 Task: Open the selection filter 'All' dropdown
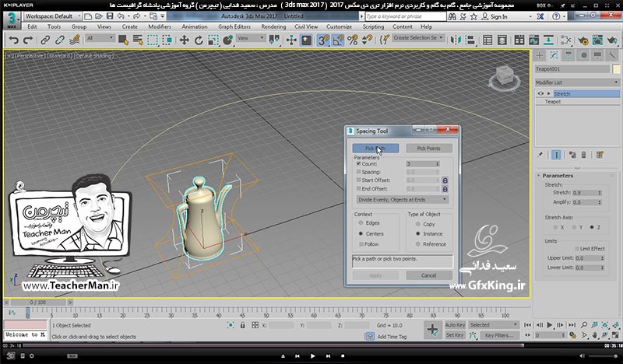[100, 38]
